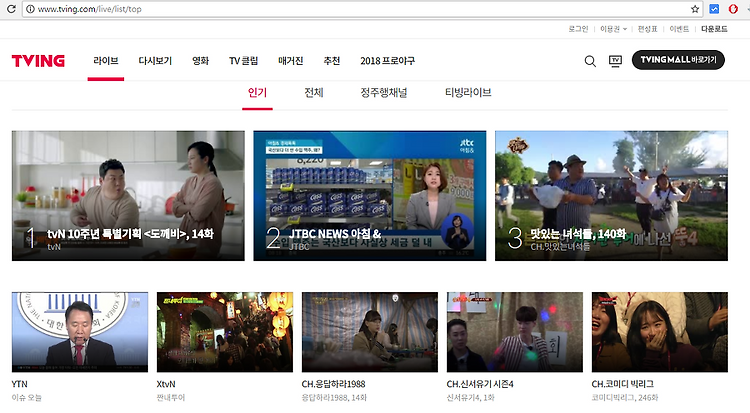Open the 이벤트 link
Viewport: 750px width, 413px height.
(x=679, y=29)
